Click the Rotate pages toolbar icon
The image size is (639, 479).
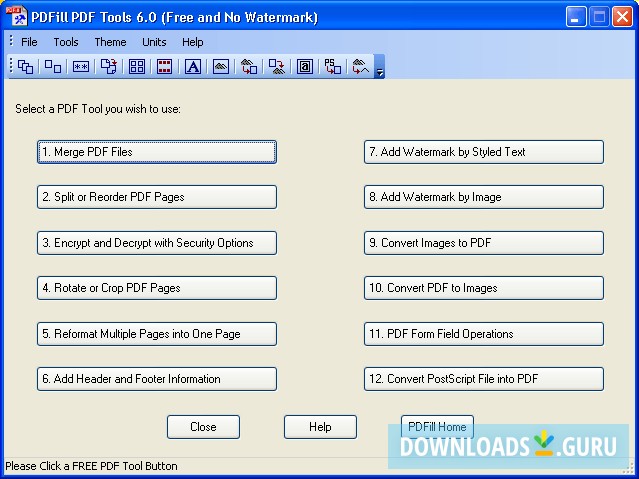109,66
